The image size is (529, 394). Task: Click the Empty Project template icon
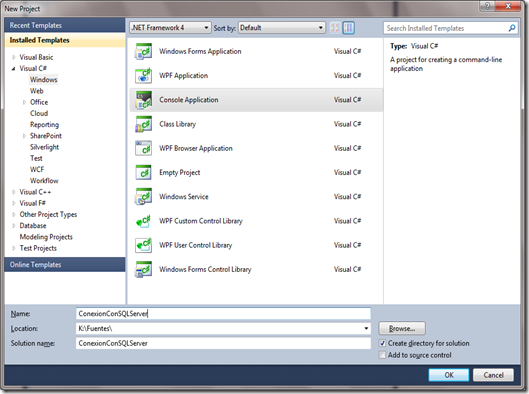[x=143, y=173]
